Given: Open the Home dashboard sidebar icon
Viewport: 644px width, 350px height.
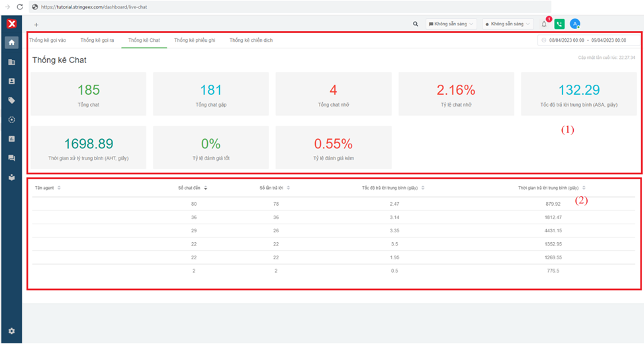Looking at the screenshot, I should pyautogui.click(x=11, y=43).
